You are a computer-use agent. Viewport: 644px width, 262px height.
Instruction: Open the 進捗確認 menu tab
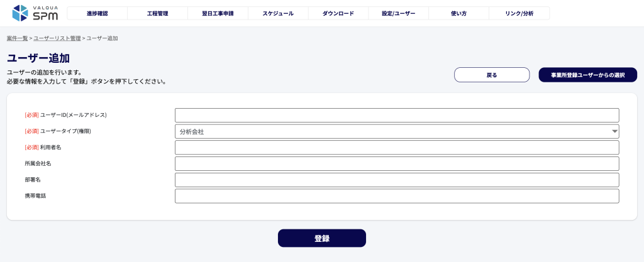(x=97, y=13)
